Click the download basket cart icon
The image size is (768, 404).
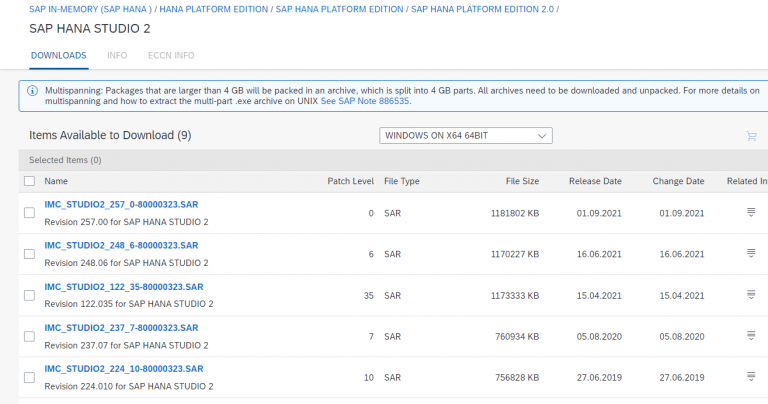751,136
